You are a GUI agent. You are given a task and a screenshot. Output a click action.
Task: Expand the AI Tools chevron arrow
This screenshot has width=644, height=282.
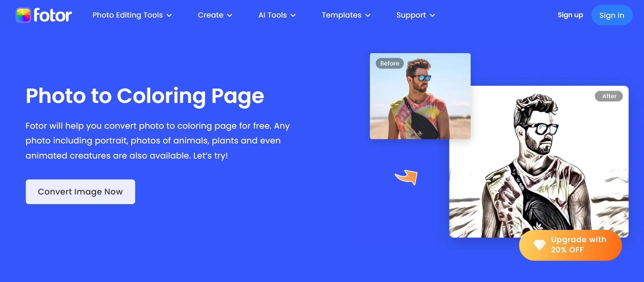pyautogui.click(x=293, y=15)
